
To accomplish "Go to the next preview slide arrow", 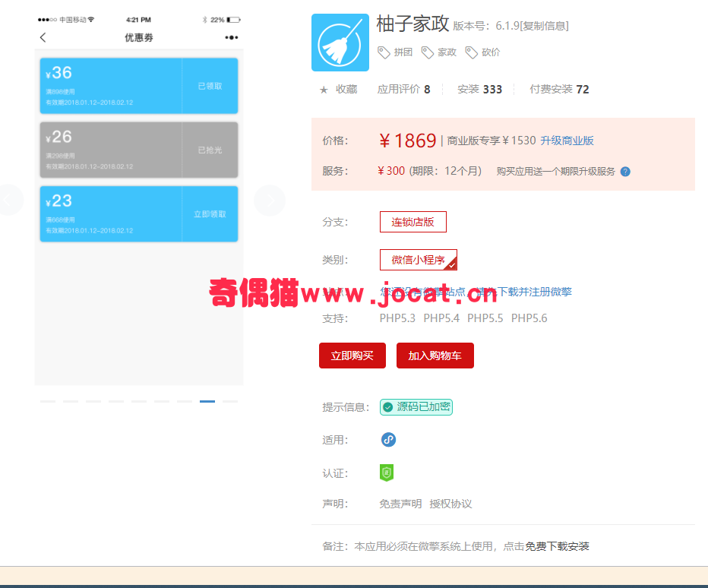I will [x=270, y=200].
